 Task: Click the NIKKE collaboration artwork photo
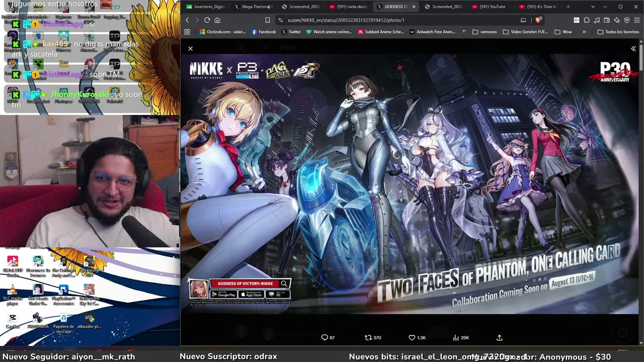[x=410, y=184]
